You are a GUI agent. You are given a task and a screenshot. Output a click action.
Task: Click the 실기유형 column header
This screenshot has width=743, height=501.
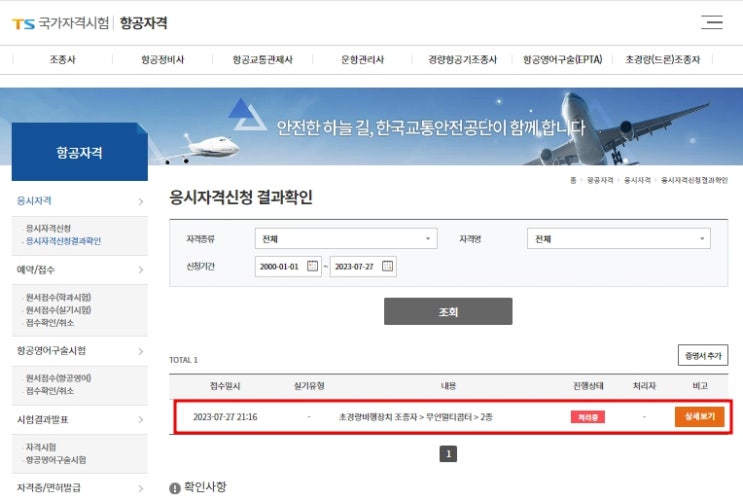(309, 386)
